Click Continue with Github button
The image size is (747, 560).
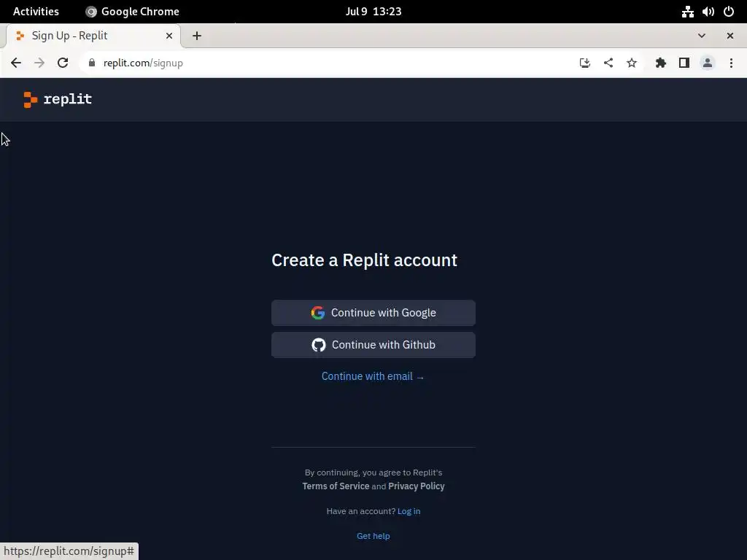[373, 345]
